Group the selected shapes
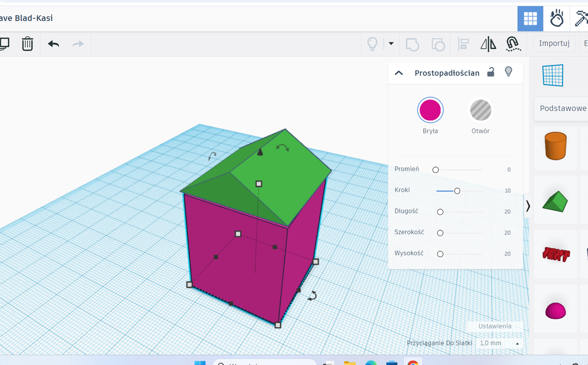Viewport: 588px width, 365px height. click(x=413, y=44)
